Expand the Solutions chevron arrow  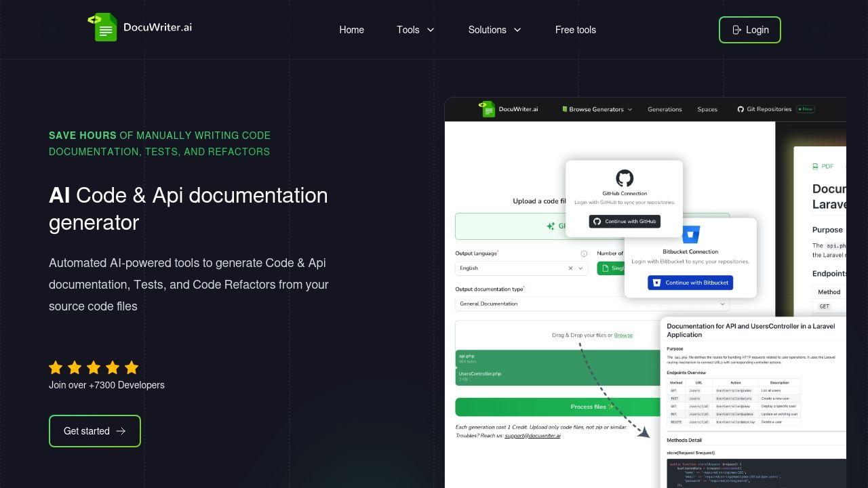517,30
